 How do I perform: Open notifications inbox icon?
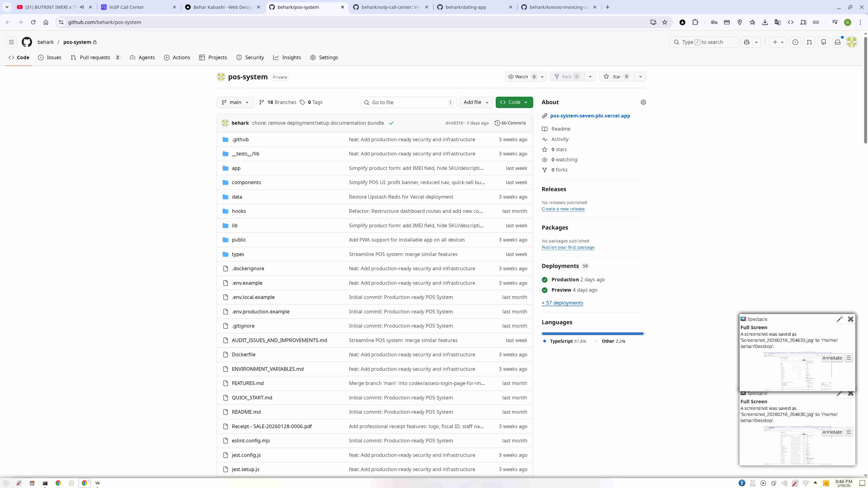coord(837,42)
